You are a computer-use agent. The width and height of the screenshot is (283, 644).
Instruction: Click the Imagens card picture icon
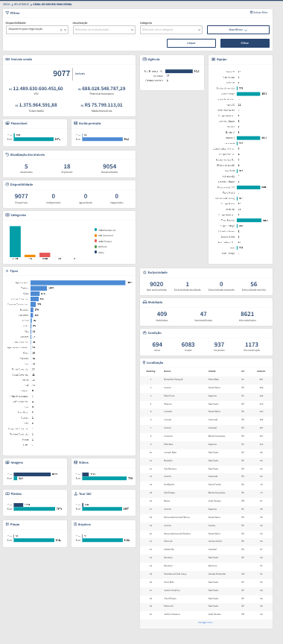coord(7,462)
